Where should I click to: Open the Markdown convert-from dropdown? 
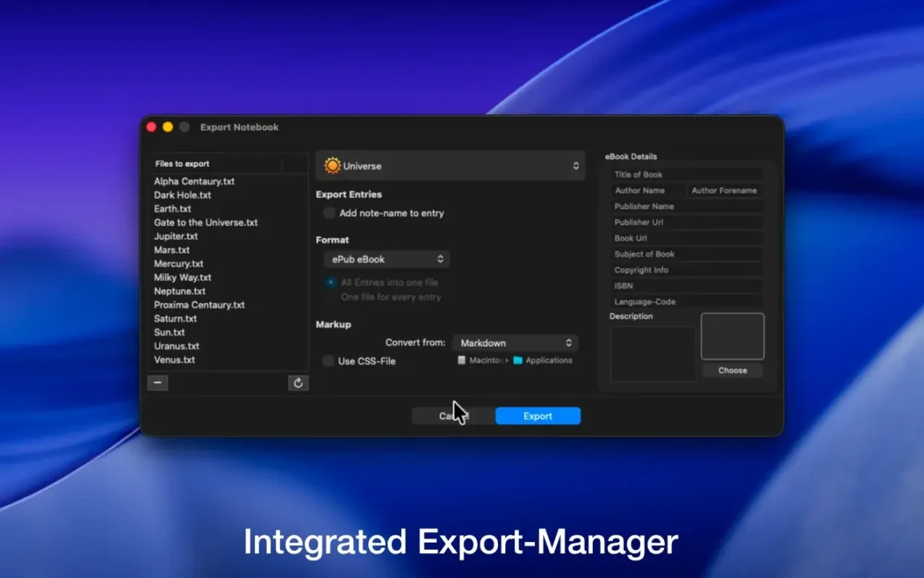[515, 343]
